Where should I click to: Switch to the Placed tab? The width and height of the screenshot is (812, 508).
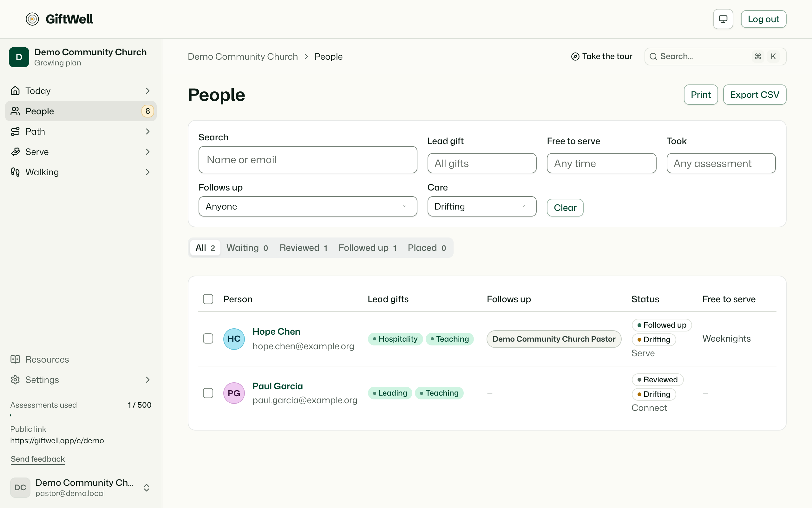tap(427, 248)
